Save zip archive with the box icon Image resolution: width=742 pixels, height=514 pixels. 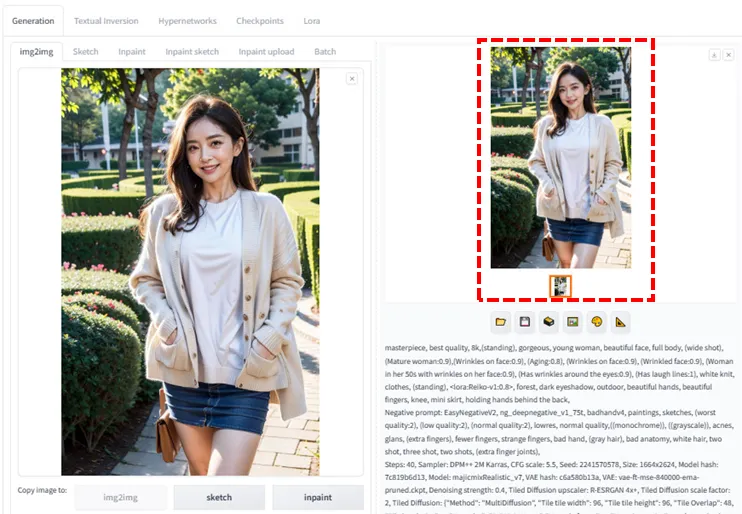coord(548,322)
